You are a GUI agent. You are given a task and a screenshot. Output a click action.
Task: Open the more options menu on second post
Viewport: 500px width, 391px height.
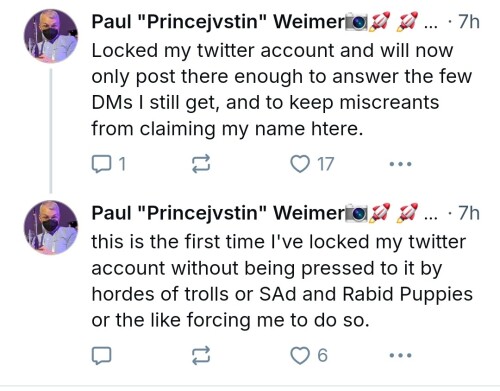click(x=401, y=355)
